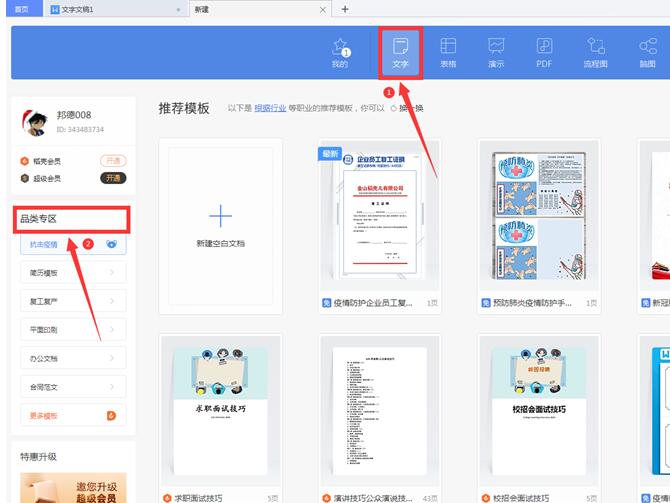The height and width of the screenshot is (503, 670).
Task: Click 换一换 to refresh templates
Action: click(x=411, y=108)
